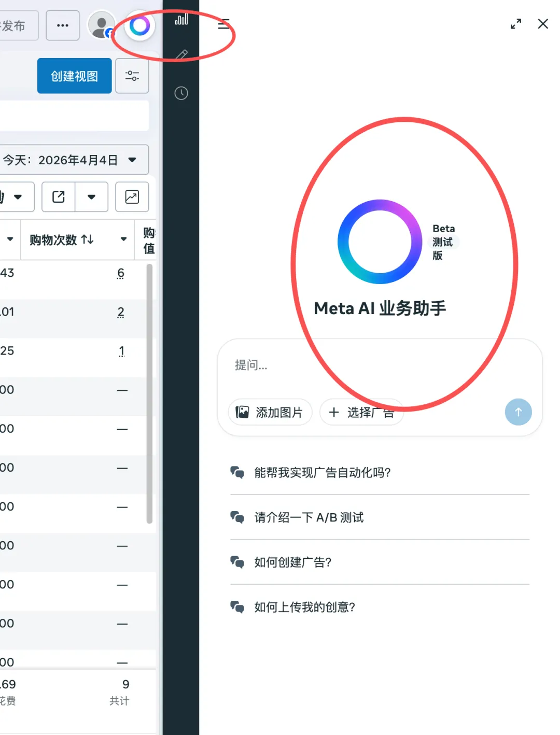This screenshot has height=735, width=560.
Task: Click the table vertical scrollbar
Action: [x=149, y=394]
